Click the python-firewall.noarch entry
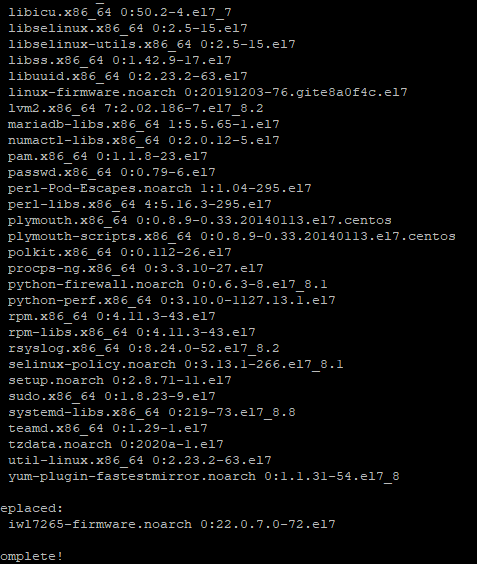Image resolution: width=477 pixels, height=564 pixels. pyautogui.click(x=168, y=285)
